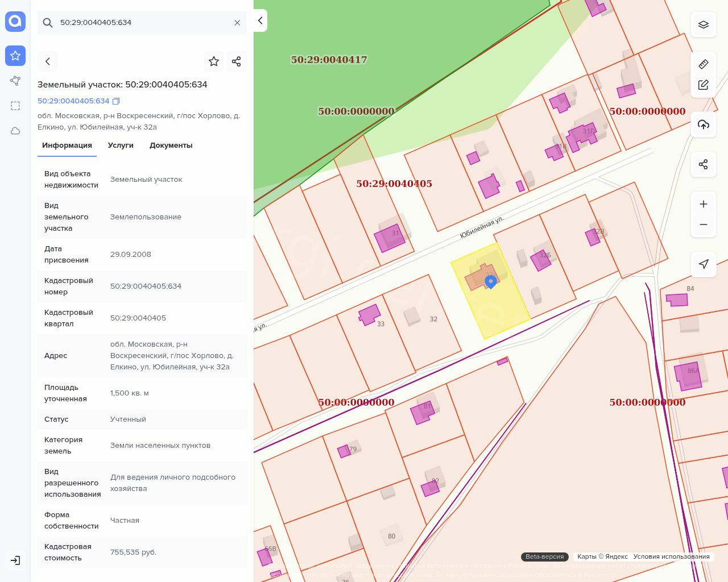The image size is (728, 582).
Task: Collapse the information side panel
Action: click(x=260, y=20)
